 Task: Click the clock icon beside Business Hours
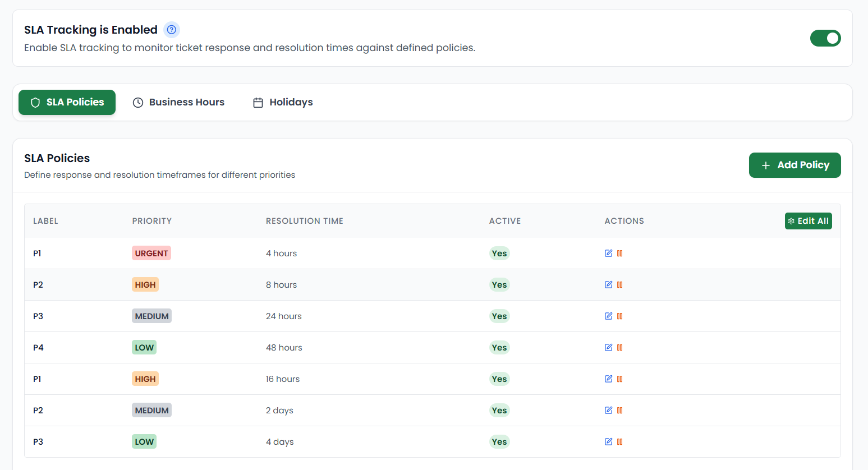click(138, 102)
